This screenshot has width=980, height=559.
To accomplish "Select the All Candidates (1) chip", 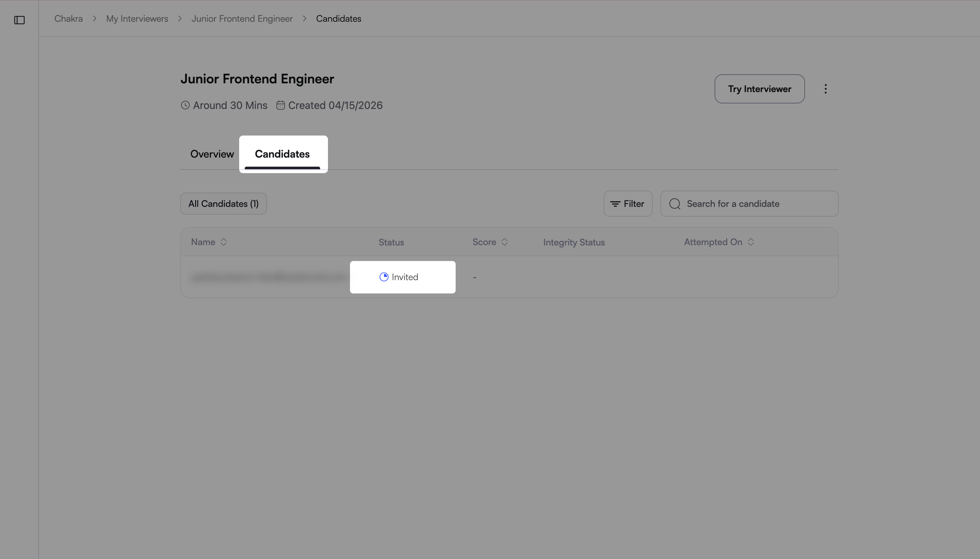I will (223, 204).
